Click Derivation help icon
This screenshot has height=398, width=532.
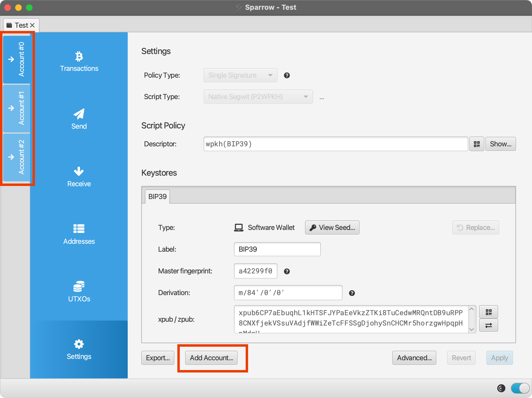tap(352, 293)
